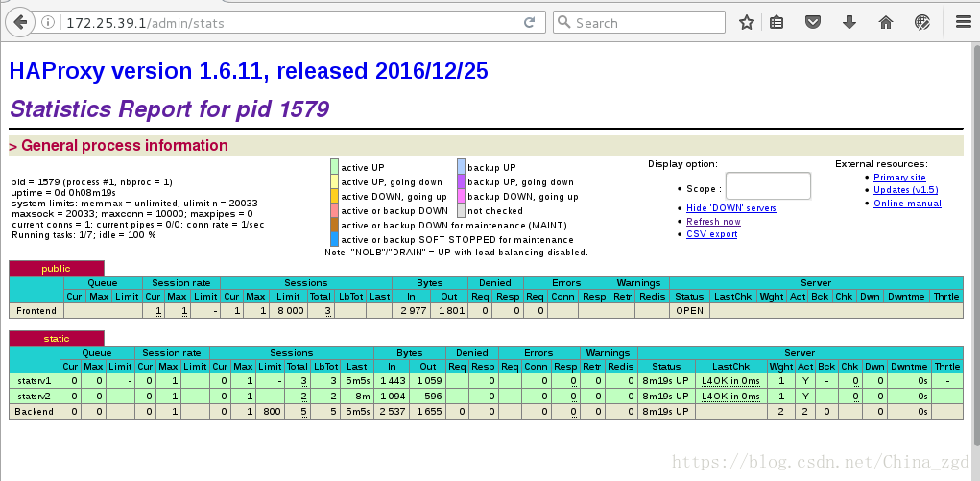Screen dimensions: 980x481
Task: Bookmark this page with the star icon
Action: 746,22
